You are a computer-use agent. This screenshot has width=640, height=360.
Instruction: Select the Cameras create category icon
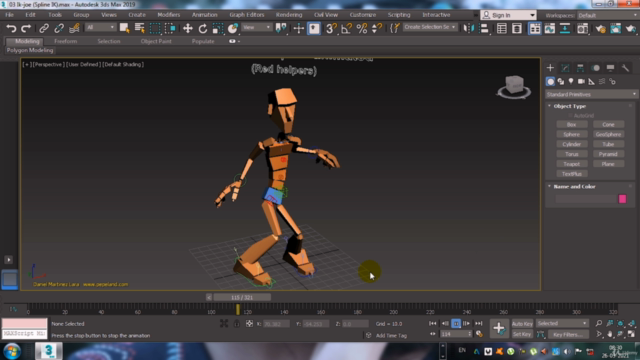point(581,81)
